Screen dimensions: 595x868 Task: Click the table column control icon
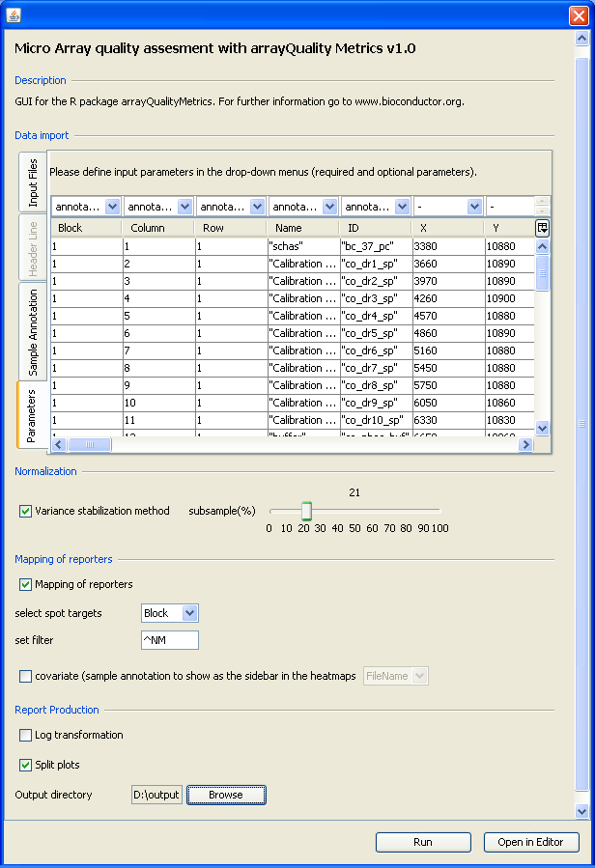coord(543,228)
